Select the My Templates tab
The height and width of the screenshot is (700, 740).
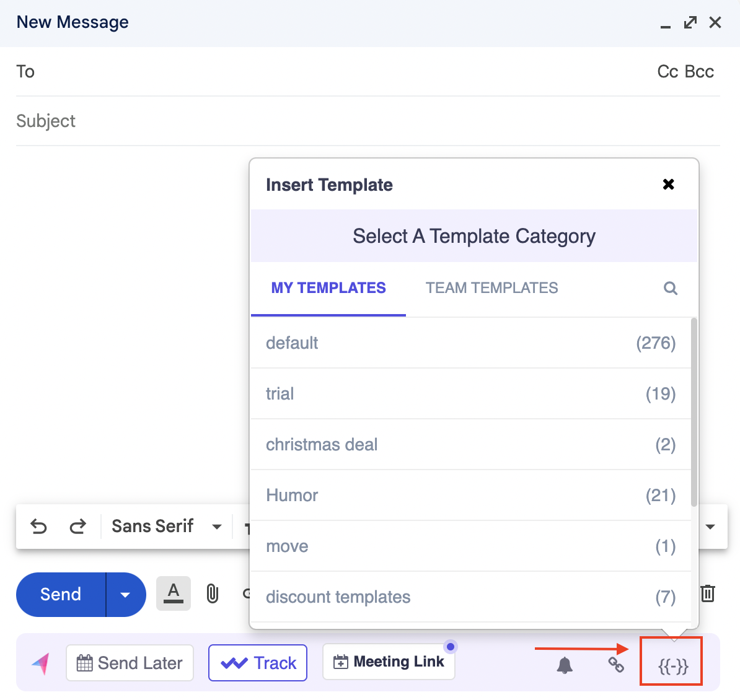pos(328,288)
